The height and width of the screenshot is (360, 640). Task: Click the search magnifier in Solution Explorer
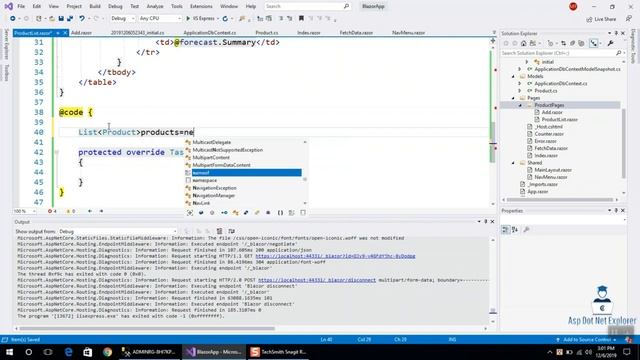click(x=618, y=53)
